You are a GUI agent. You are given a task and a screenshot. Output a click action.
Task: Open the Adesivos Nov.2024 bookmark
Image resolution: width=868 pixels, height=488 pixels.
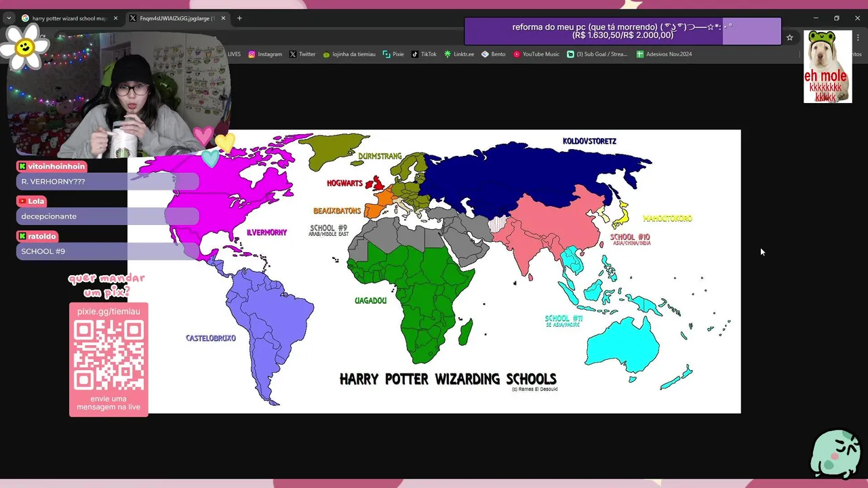click(x=664, y=54)
